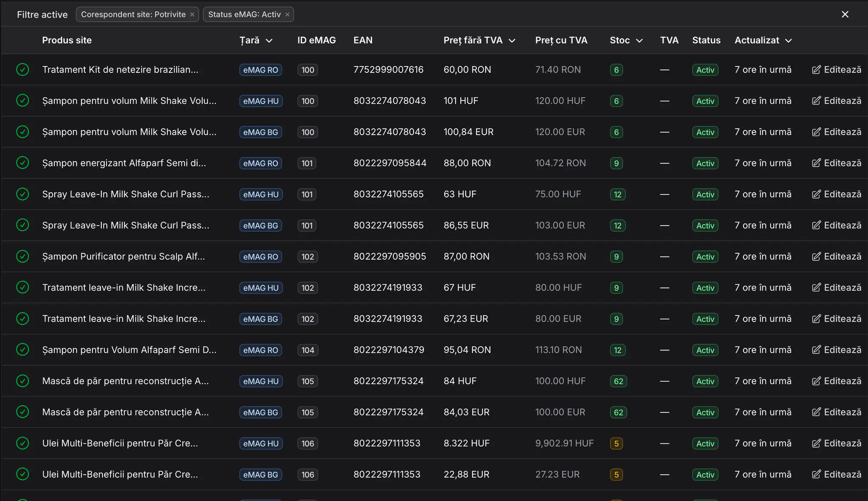Click eMAG HU tag with price 101 HUF
The image size is (868, 501).
click(x=261, y=101)
